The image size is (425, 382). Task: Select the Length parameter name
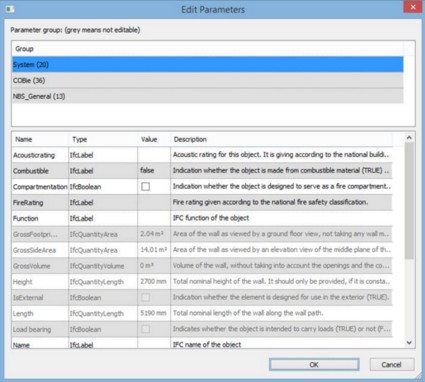click(23, 313)
